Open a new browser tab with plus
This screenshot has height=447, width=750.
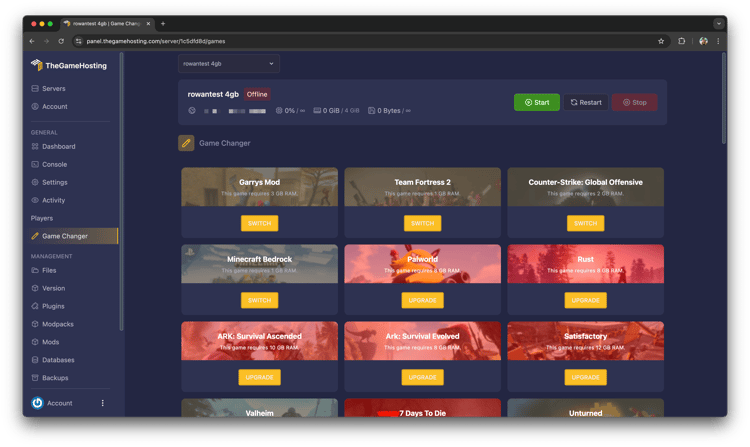[x=163, y=23]
